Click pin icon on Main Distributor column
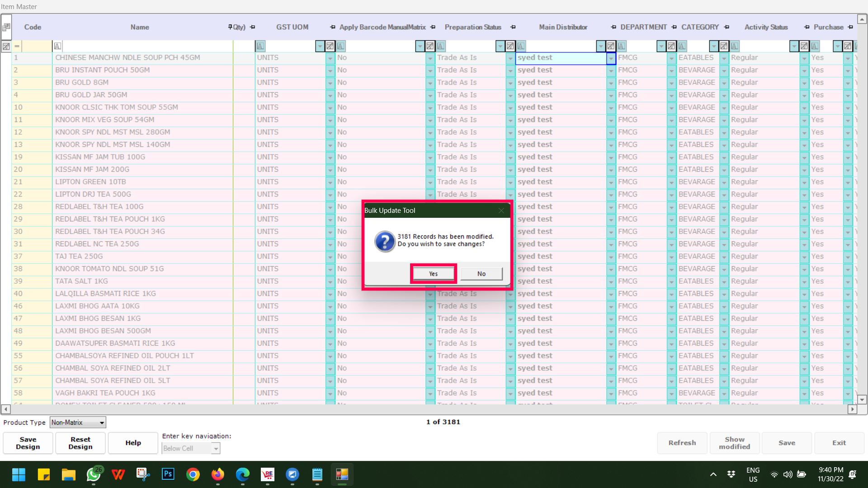868x488 pixels. click(x=613, y=27)
